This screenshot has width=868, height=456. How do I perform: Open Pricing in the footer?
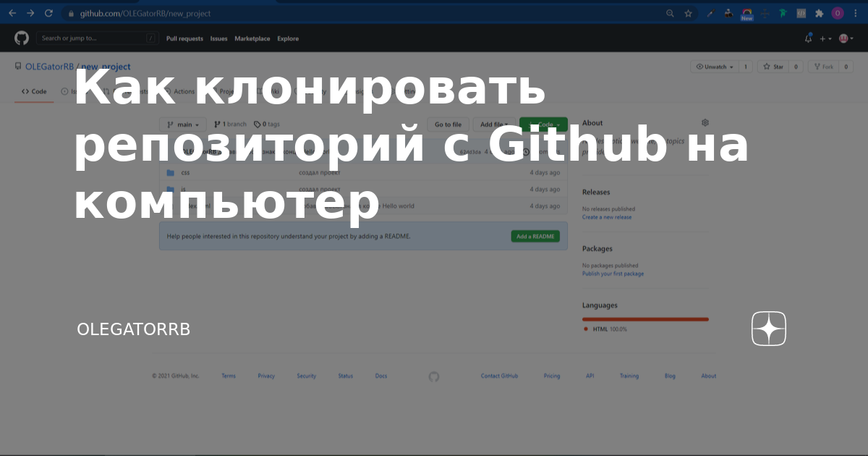[x=552, y=376]
